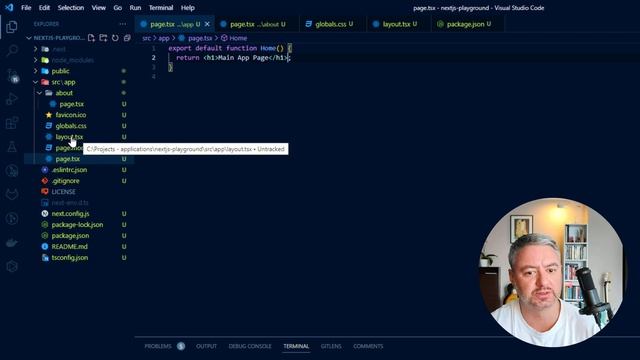This screenshot has height=360, width=640.
Task: Open tsconfig.json file
Action: pyautogui.click(x=70, y=258)
